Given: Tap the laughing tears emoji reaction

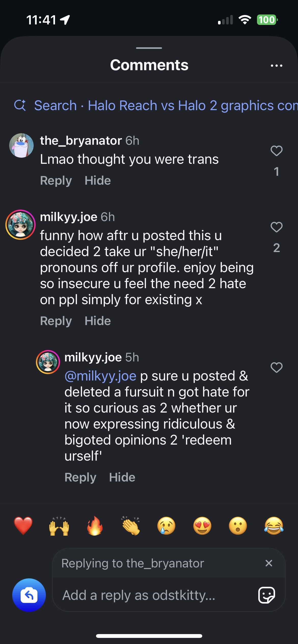Looking at the screenshot, I should click(274, 526).
